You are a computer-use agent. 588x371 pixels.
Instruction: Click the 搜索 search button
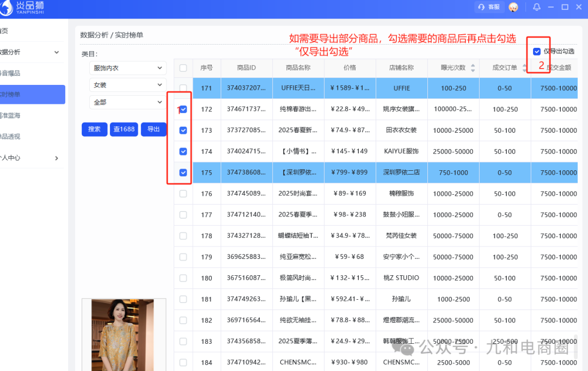(94, 129)
